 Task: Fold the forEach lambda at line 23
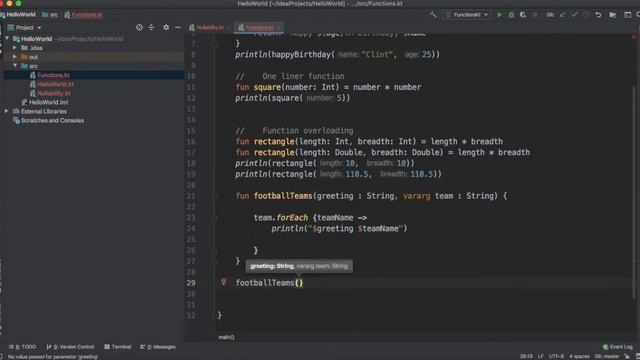(214, 218)
